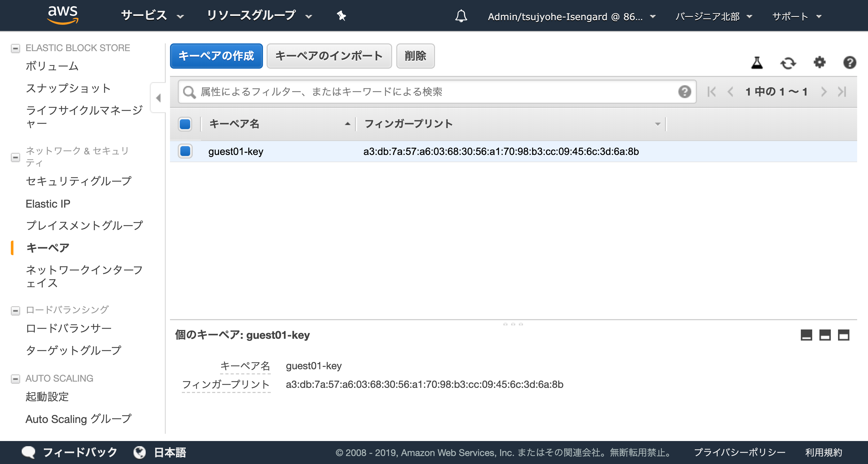
Task: Open ネットワークインターフェイス in the sidebar
Action: click(84, 277)
